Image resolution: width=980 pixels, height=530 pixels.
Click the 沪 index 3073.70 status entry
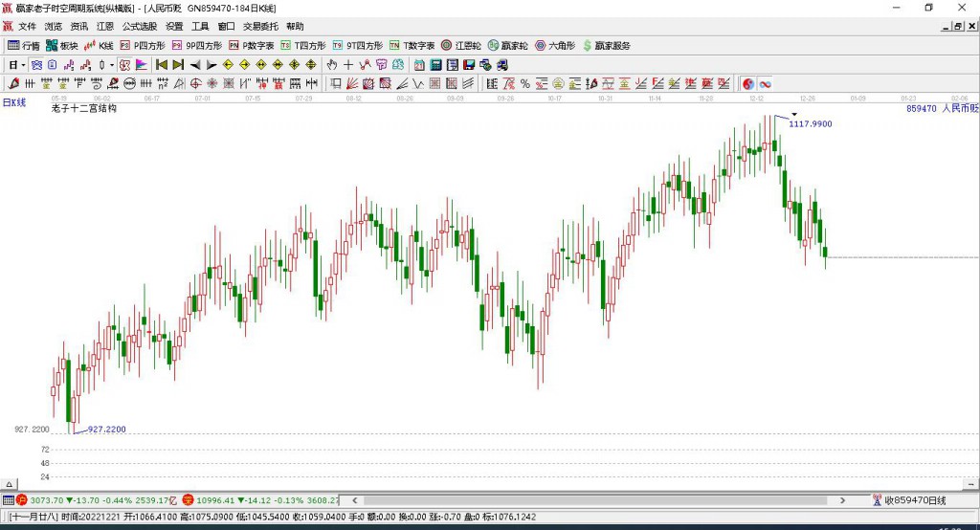97,500
